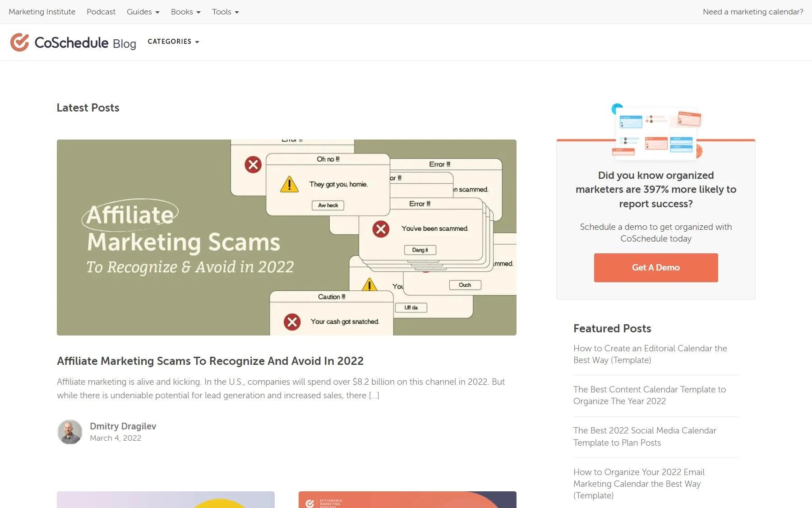Go to Marketing Institute
Screen dimensions: 812x508
42,12
